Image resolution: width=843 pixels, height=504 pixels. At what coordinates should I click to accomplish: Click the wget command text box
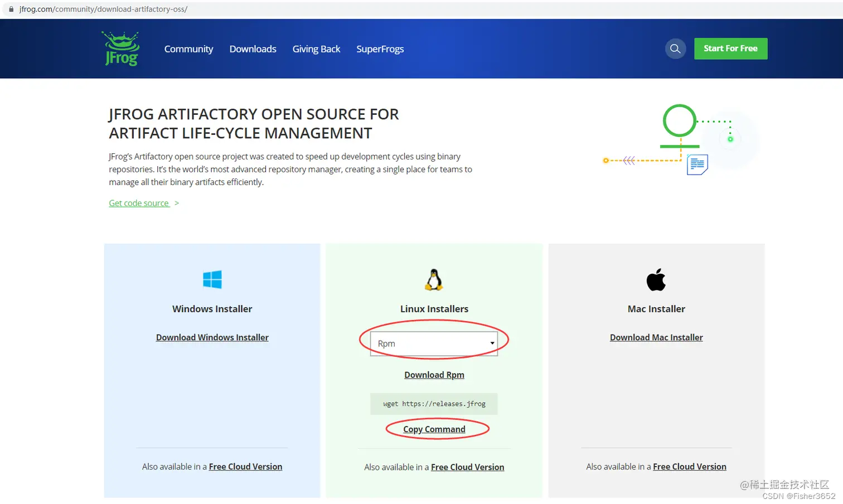(434, 404)
